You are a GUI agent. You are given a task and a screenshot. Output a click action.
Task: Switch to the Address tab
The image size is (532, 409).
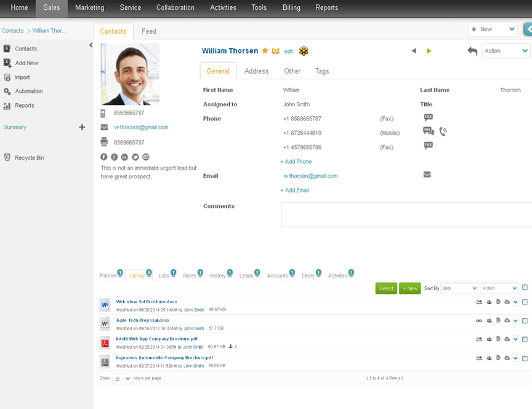pyautogui.click(x=257, y=71)
